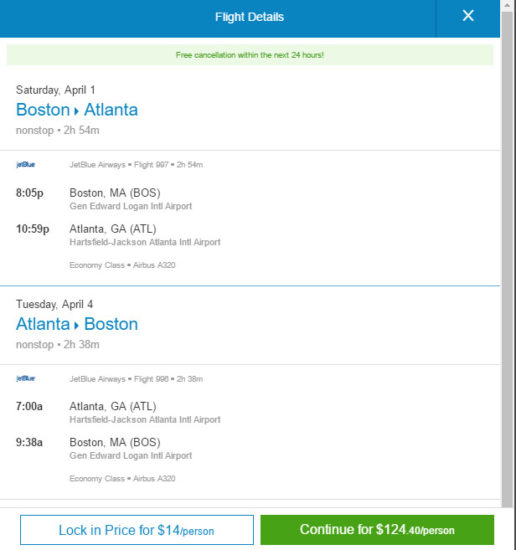Click JetBlue Airways Flight 997 info line
This screenshot has width=516, height=550.
(x=136, y=165)
